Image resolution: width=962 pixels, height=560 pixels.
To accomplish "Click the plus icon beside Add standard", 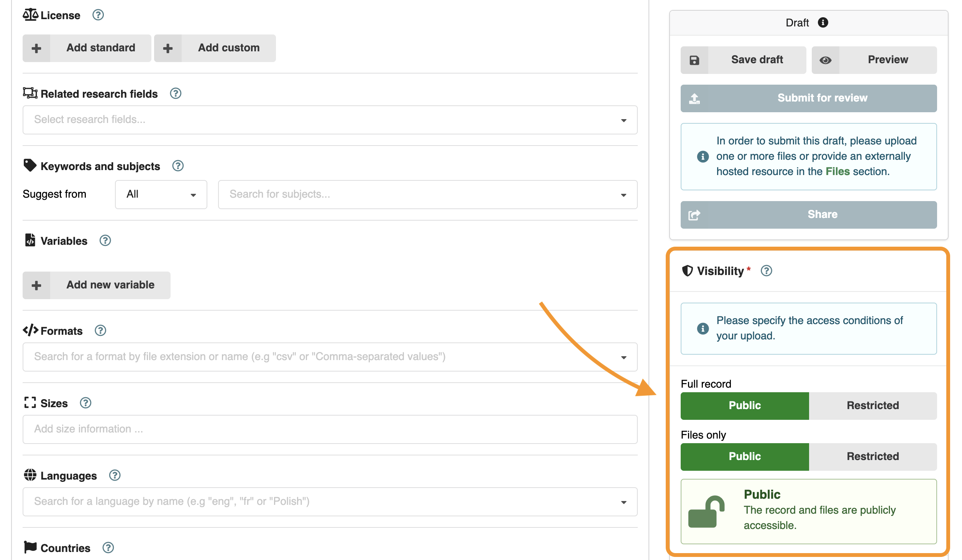I will click(x=36, y=48).
